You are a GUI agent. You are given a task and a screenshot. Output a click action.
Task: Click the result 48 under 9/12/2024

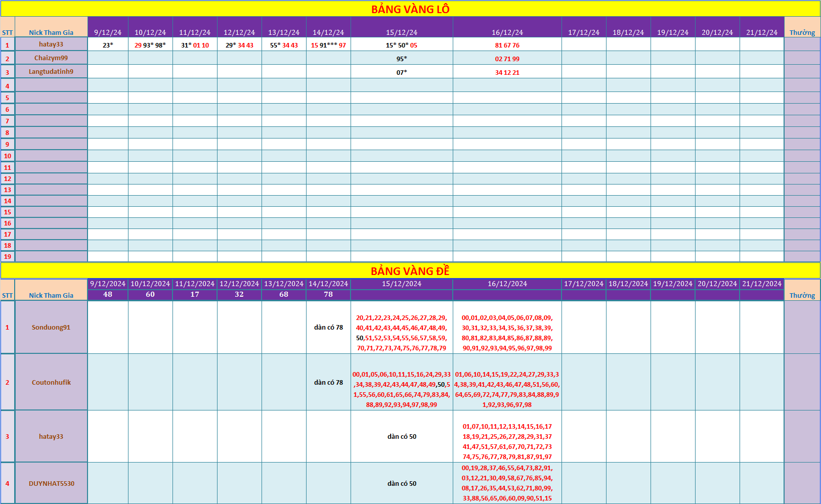point(108,294)
